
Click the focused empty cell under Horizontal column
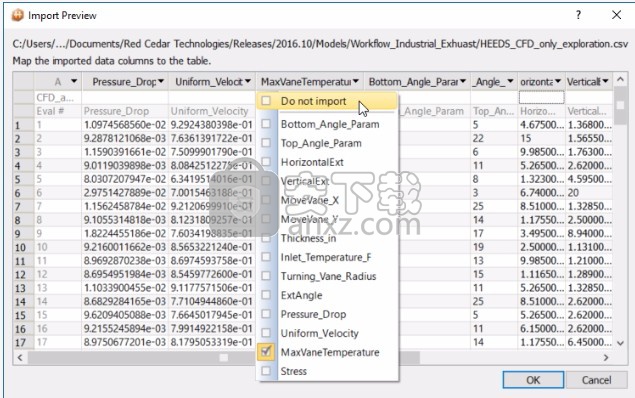coord(541,97)
